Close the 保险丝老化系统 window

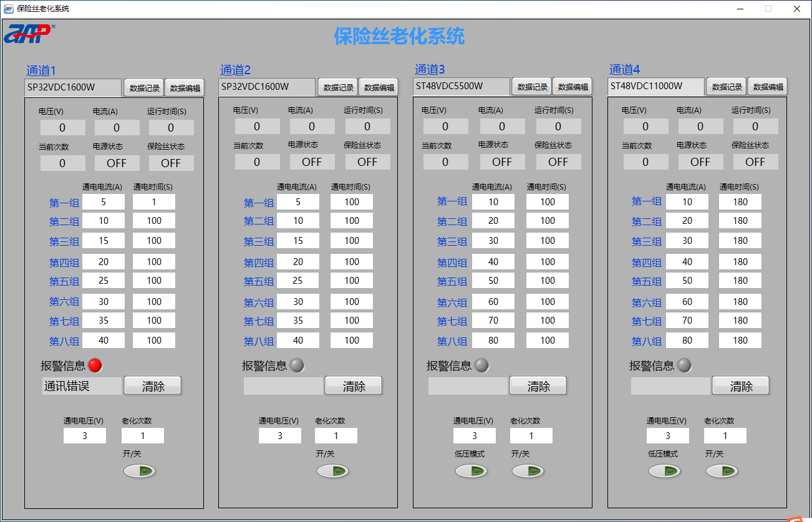pyautogui.click(x=797, y=9)
